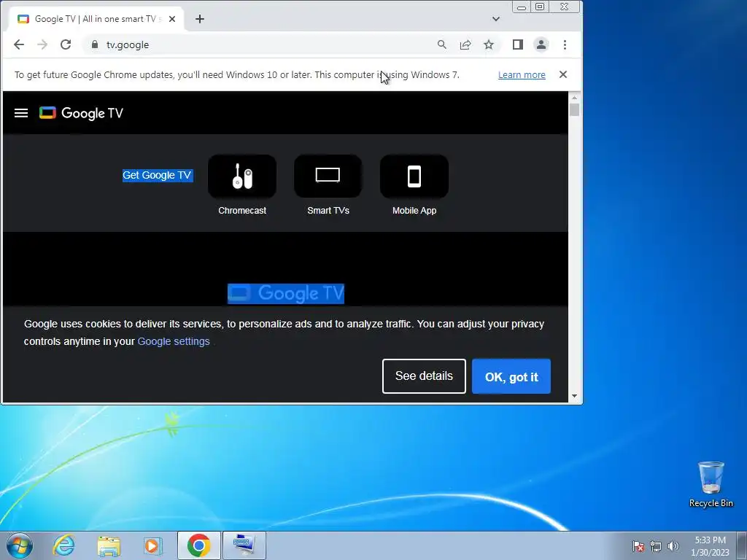The image size is (747, 560).
Task: Open the network tray icon
Action: [656, 546]
